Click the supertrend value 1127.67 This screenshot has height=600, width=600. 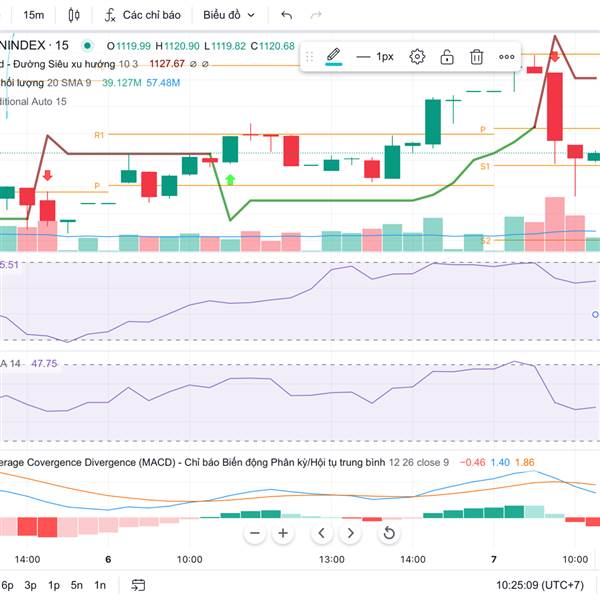(x=167, y=64)
